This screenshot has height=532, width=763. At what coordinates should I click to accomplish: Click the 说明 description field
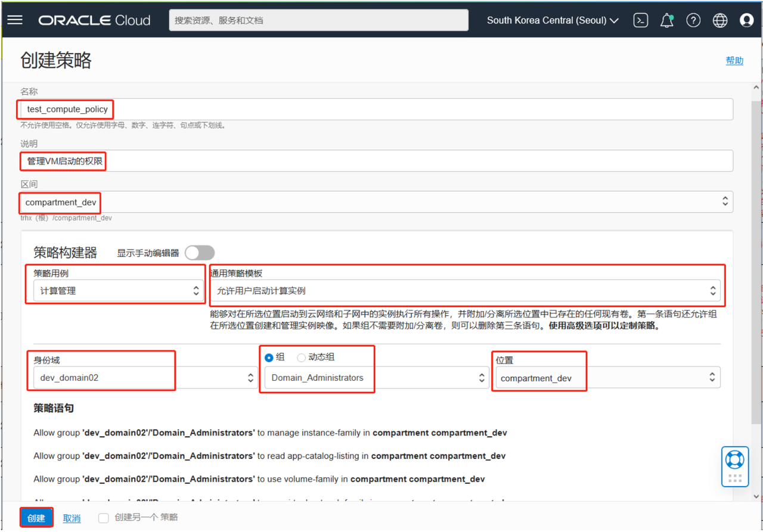377,161
